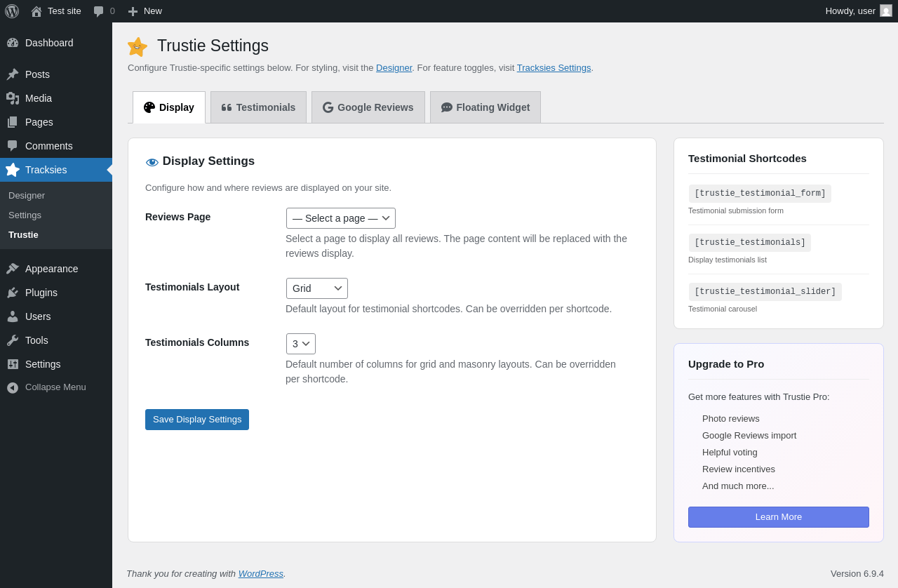Save Display Settings button
898x588 pixels.
[197, 420]
